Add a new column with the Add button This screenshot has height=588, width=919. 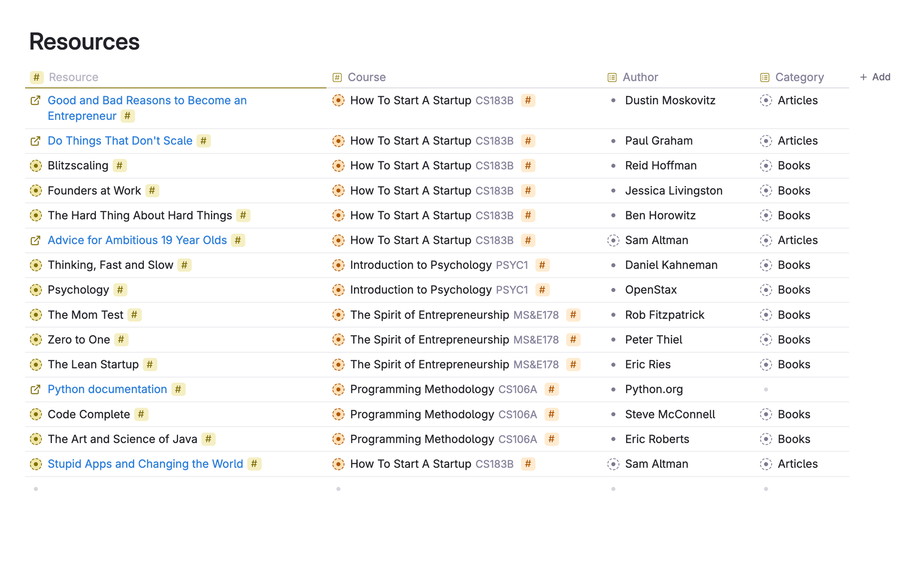coord(875,77)
